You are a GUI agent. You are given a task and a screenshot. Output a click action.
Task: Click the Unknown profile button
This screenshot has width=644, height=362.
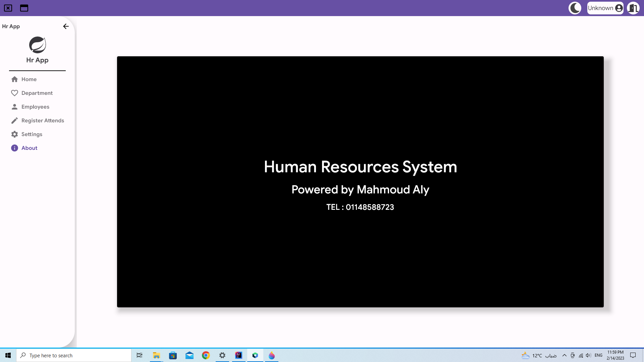point(605,8)
